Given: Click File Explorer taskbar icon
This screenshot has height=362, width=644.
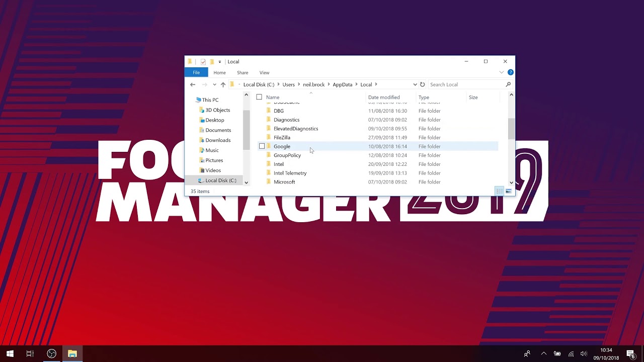Looking at the screenshot, I should pyautogui.click(x=72, y=354).
